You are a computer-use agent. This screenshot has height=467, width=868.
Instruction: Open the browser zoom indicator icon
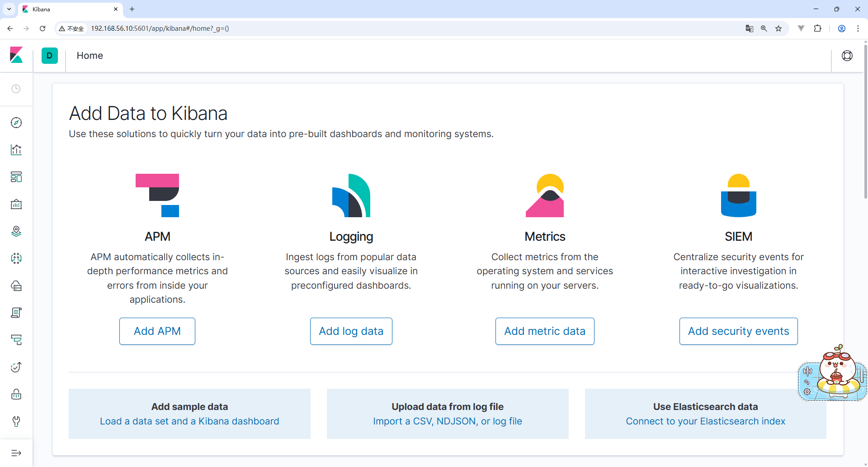coord(764,29)
